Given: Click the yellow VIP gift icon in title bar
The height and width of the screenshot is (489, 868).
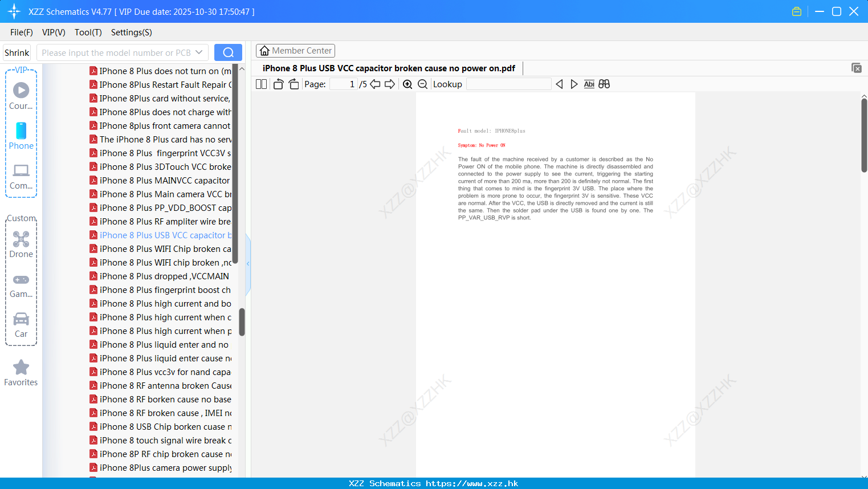Looking at the screenshot, I should tap(797, 11).
